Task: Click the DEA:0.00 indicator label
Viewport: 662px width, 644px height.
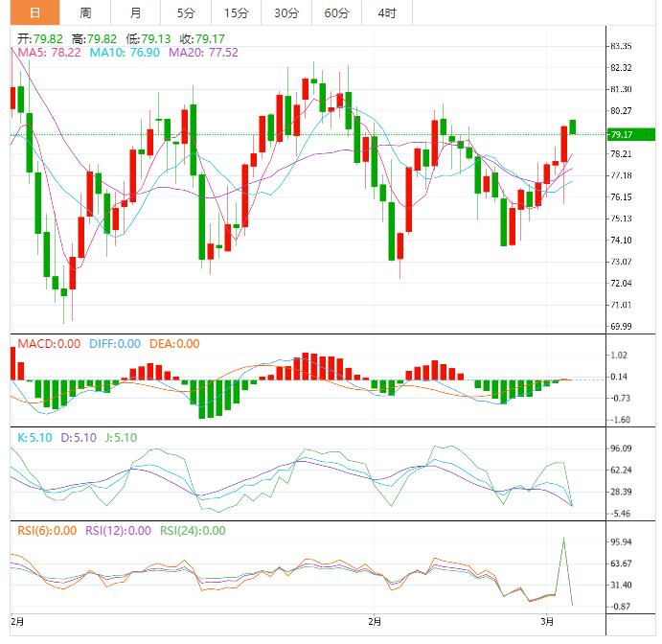Action: pos(174,344)
